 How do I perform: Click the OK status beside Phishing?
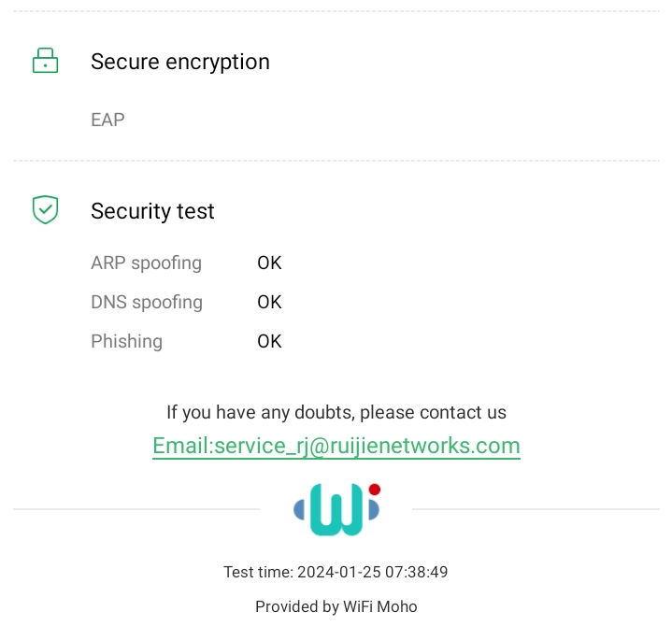269,341
